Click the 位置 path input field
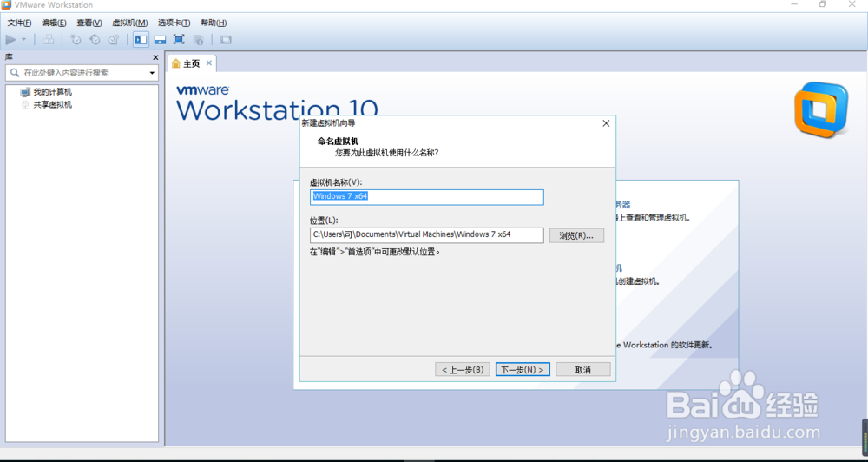Image resolution: width=868 pixels, height=462 pixels. 427,234
